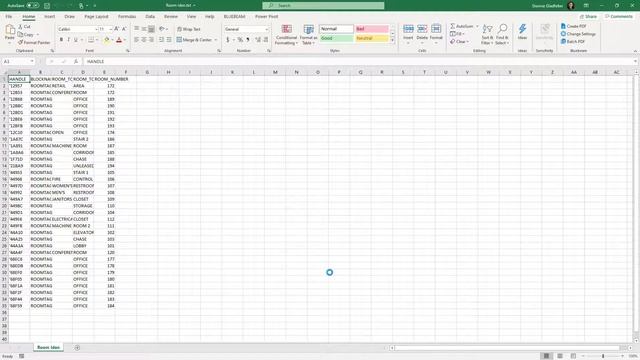Apply the Good cell style
Image resolution: width=640 pixels, height=360 pixels.
tap(336, 38)
